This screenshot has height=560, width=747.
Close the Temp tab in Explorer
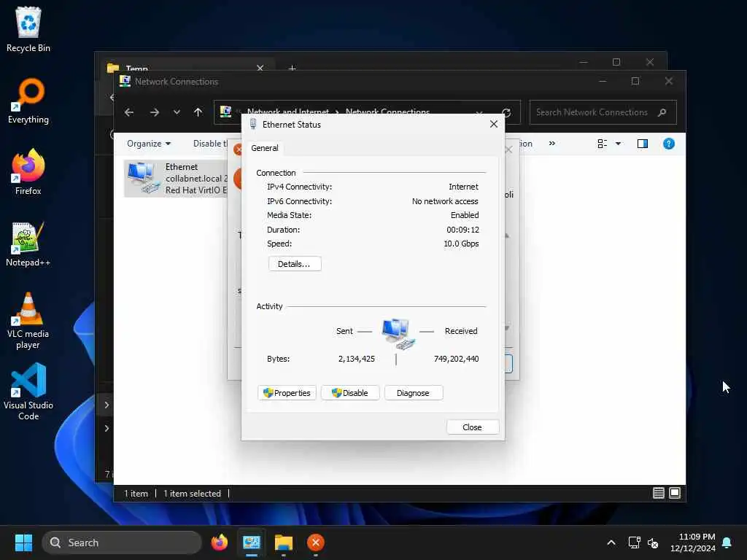(x=260, y=69)
